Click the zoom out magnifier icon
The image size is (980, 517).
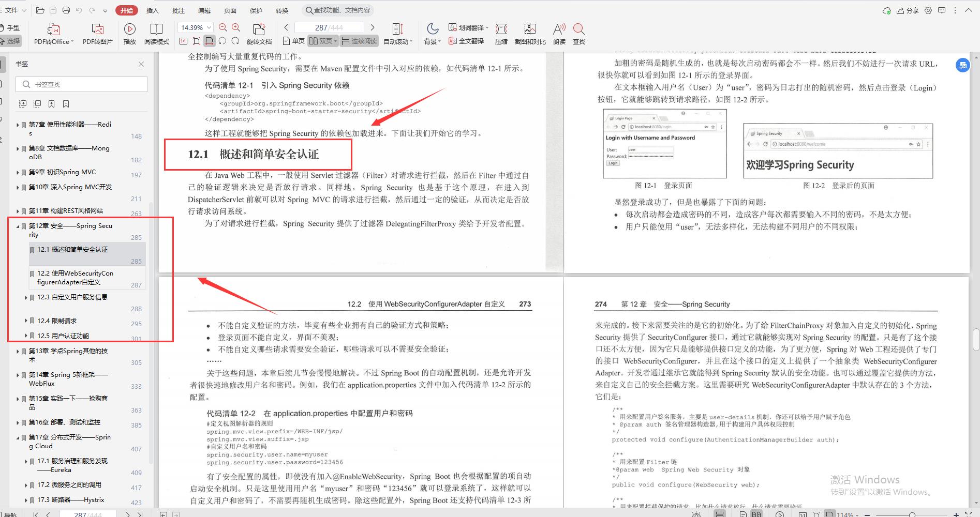pos(223,27)
